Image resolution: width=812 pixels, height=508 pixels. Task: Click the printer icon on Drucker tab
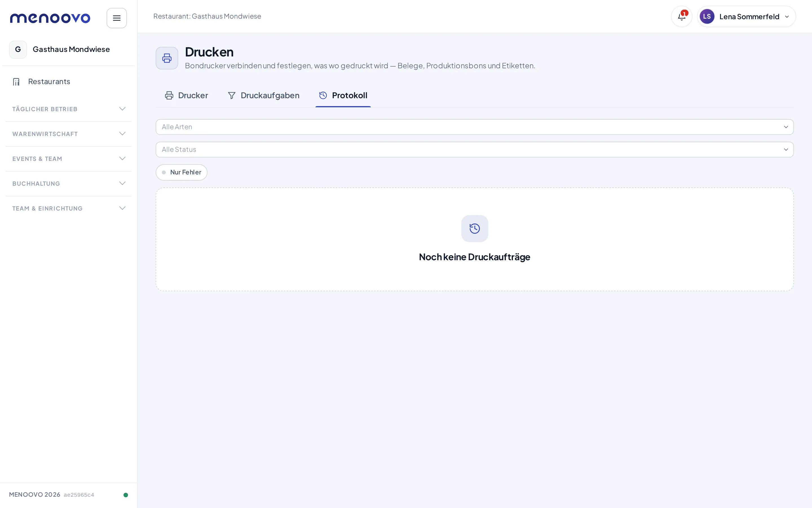(x=169, y=95)
